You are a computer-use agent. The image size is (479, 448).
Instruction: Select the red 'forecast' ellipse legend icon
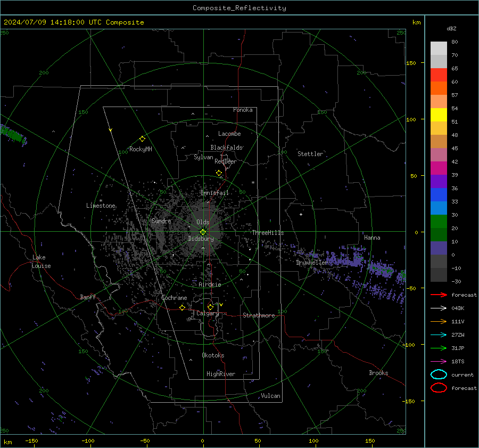click(x=439, y=388)
